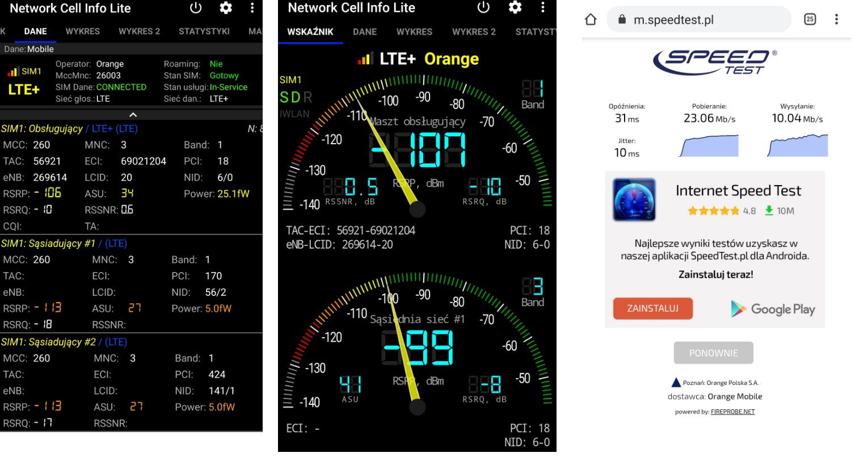Select WYKRES 2 tab in left window

140,31
